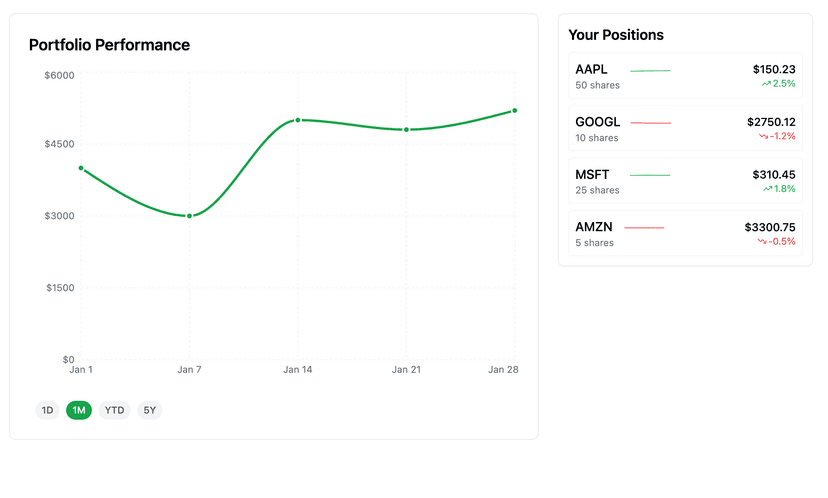Screen dimensions: 828x498
Task: Open the GOOGL position row
Action: point(685,128)
